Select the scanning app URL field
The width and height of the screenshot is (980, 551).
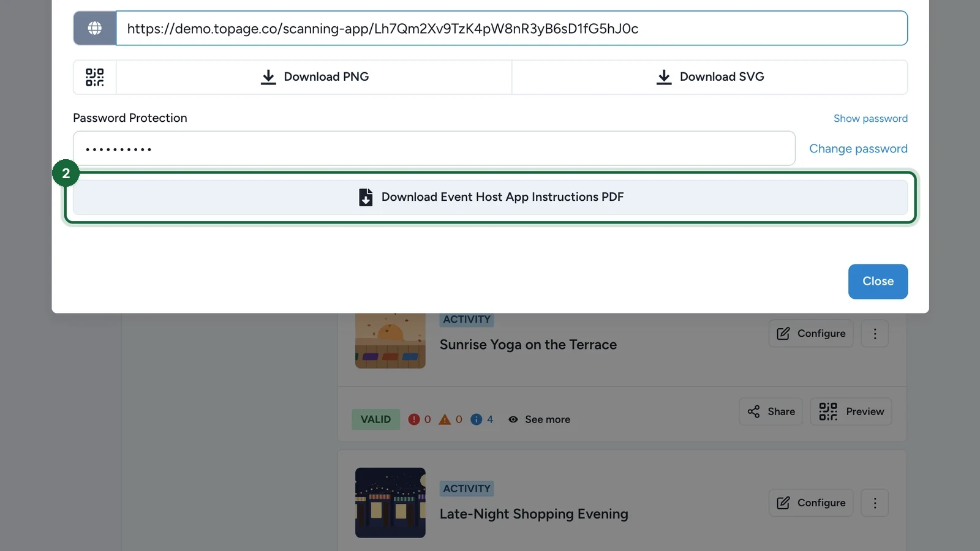512,28
